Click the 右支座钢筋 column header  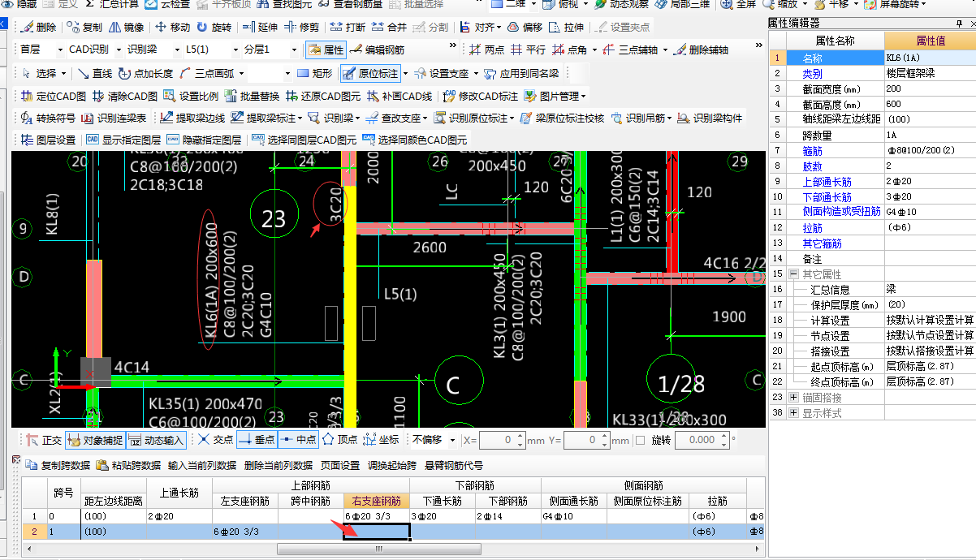[376, 501]
